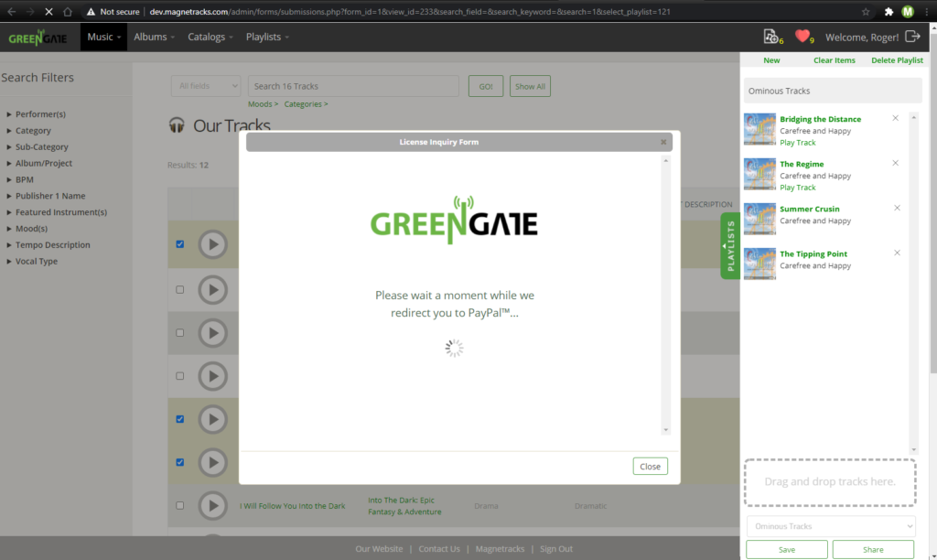This screenshot has width=937, height=560.
Task: Click the Search 16 Tracks input field
Action: pos(353,86)
